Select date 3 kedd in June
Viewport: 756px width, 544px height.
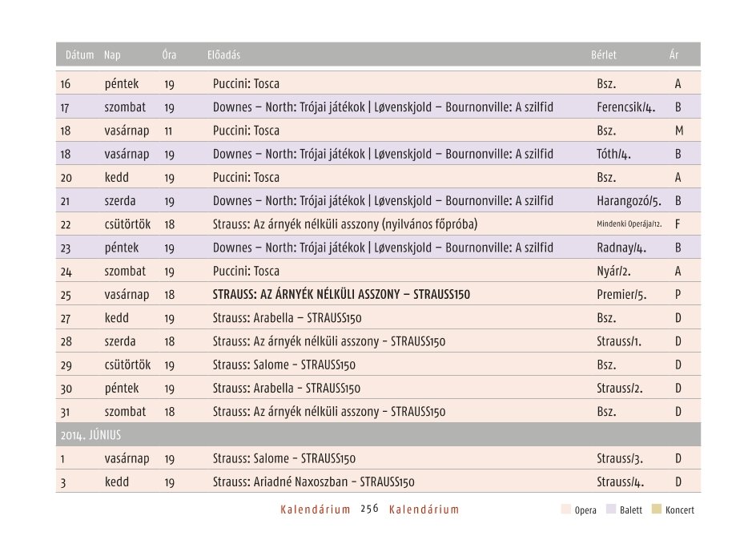tap(63, 483)
